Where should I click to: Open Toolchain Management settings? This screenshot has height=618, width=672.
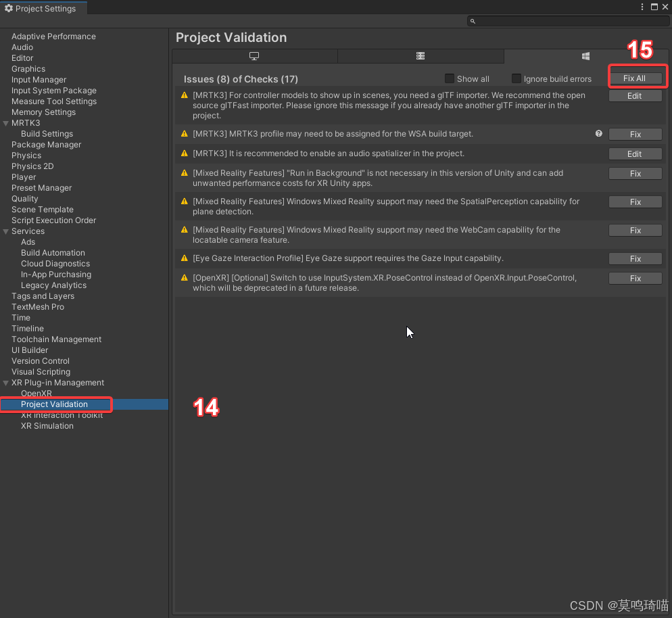[57, 339]
